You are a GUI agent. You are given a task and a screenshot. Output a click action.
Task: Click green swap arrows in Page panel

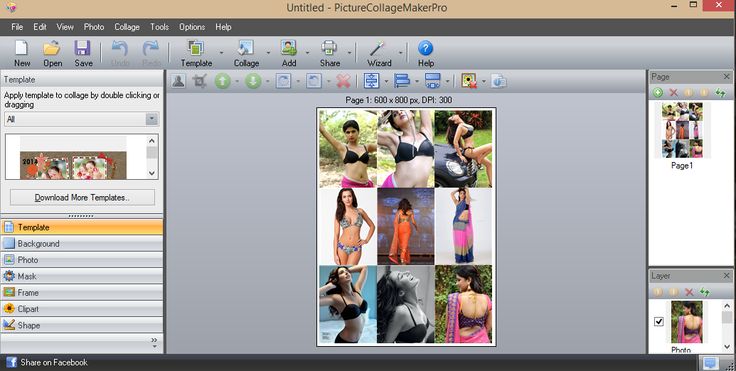point(720,93)
